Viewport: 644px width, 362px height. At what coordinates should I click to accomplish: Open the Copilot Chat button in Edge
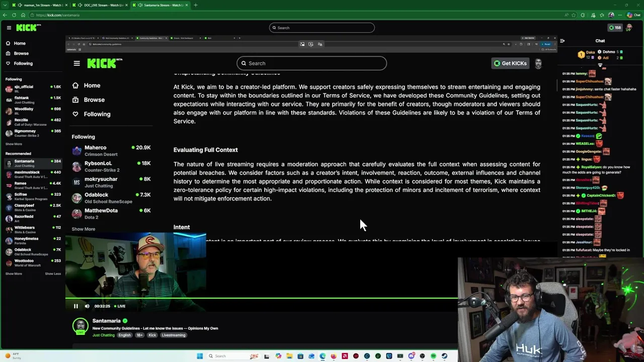pyautogui.click(x=633, y=15)
